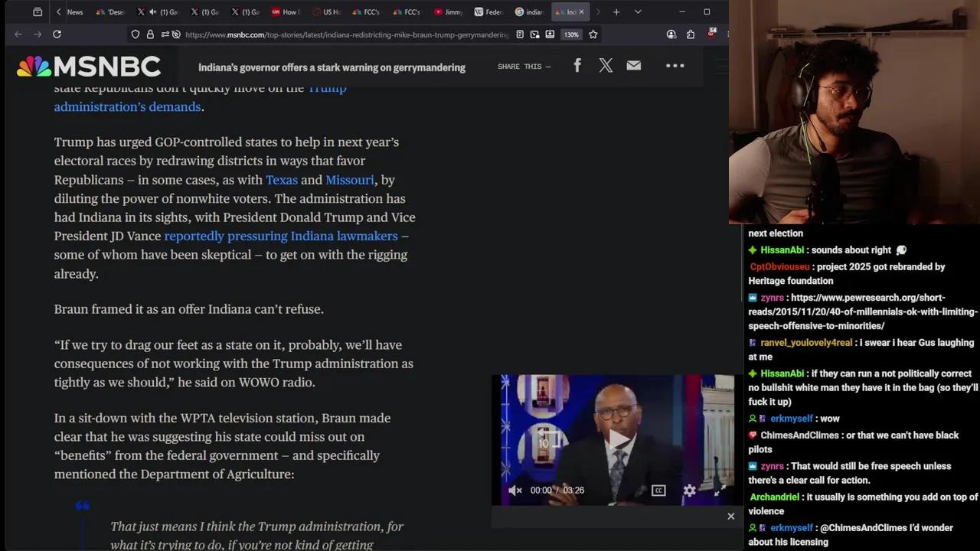
Task: Mute the X tab playing audio
Action: [x=153, y=12]
